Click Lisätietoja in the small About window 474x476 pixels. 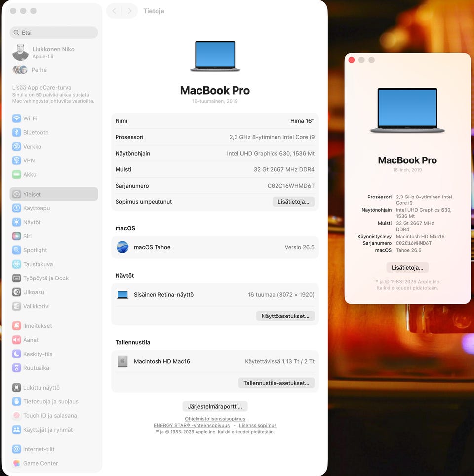tap(407, 268)
